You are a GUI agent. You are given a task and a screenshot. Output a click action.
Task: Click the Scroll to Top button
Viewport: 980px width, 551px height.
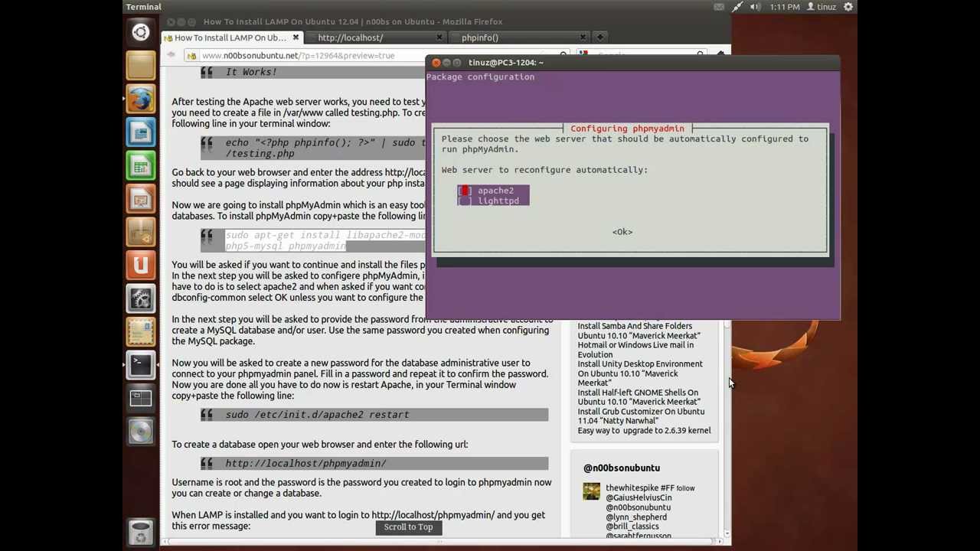click(408, 527)
